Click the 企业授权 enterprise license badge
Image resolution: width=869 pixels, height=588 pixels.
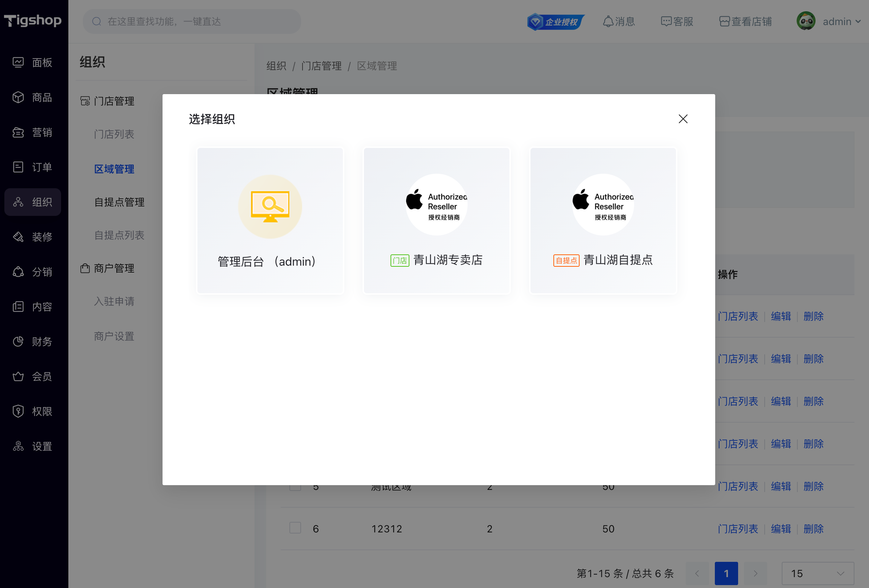tap(555, 22)
